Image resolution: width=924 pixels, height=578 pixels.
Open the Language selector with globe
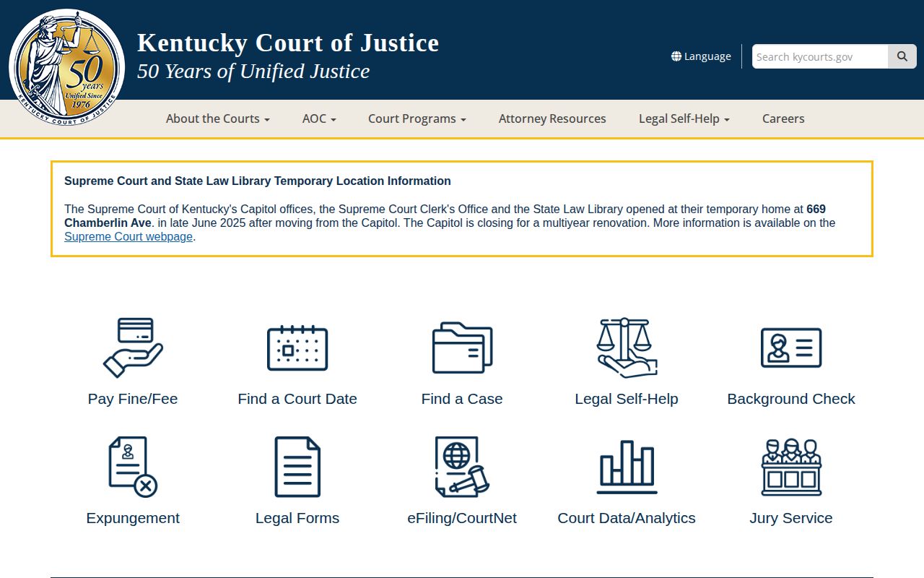pyautogui.click(x=701, y=56)
